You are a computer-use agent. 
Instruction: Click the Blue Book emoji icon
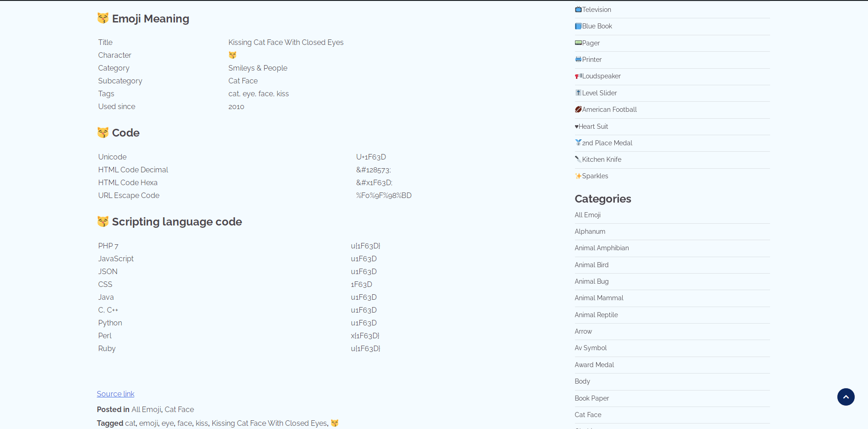coord(578,26)
